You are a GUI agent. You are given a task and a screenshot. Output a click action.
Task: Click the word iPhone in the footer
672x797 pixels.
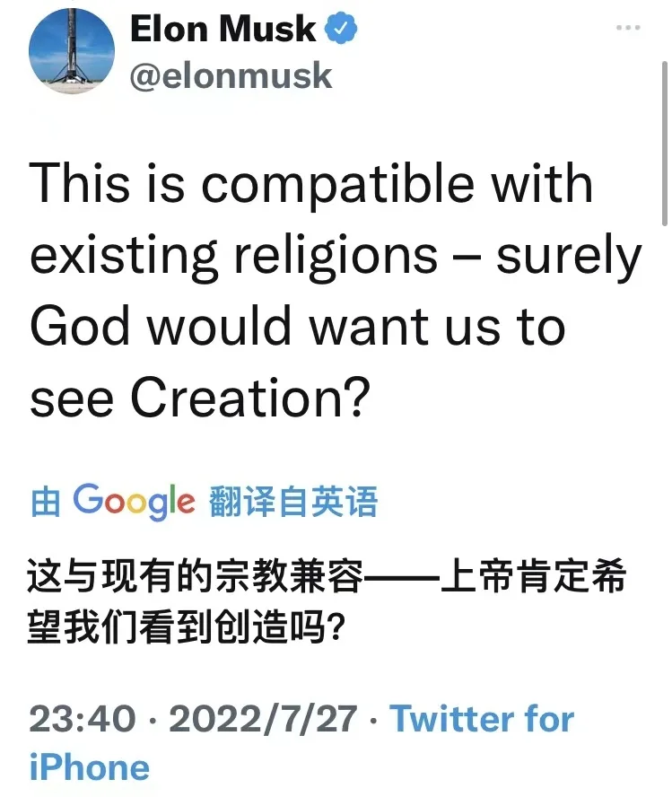click(x=90, y=768)
